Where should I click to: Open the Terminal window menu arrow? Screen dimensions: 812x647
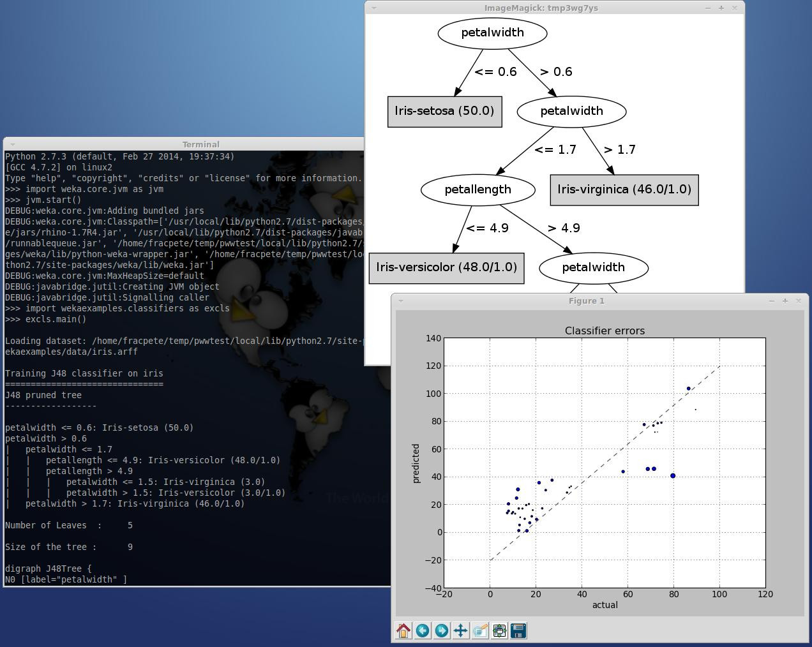pos(13,145)
